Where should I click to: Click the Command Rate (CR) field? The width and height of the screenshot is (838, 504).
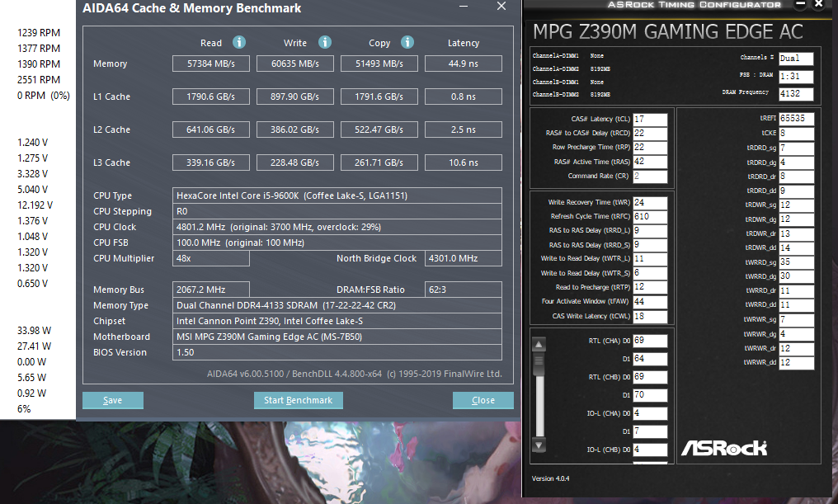tap(650, 176)
